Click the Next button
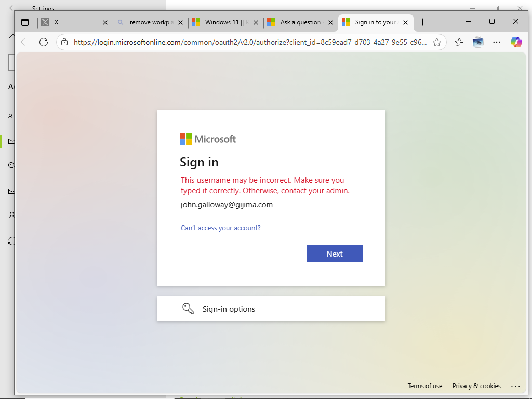532x399 pixels. pyautogui.click(x=335, y=254)
